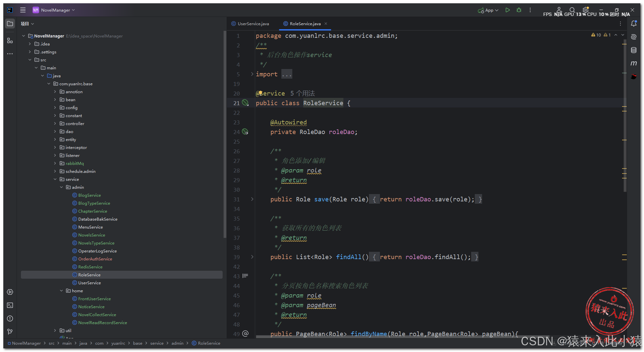
Task: Show more tool windows ellipsis
Action: [x=10, y=53]
